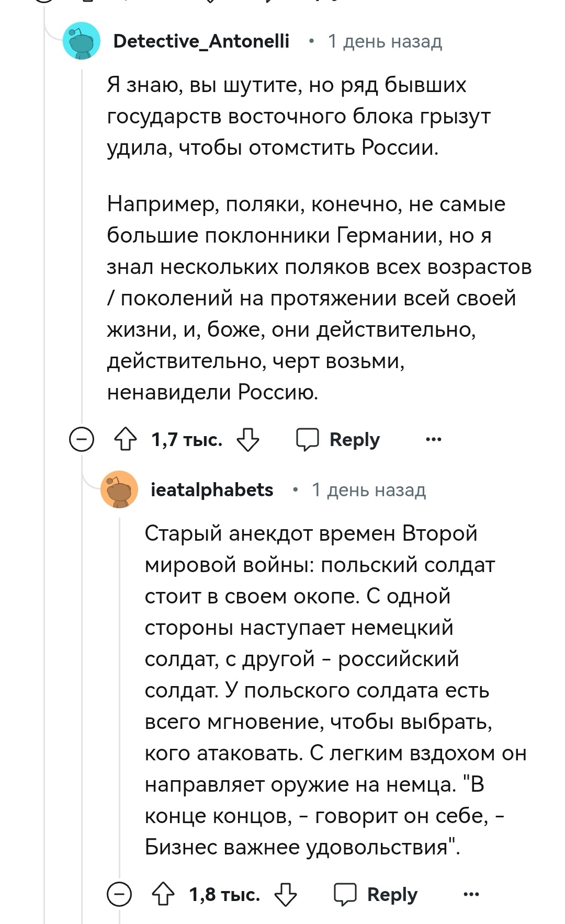The image size is (565, 924).
Task: Open Detective_Antonelli's avatar profile
Action: click(x=82, y=41)
